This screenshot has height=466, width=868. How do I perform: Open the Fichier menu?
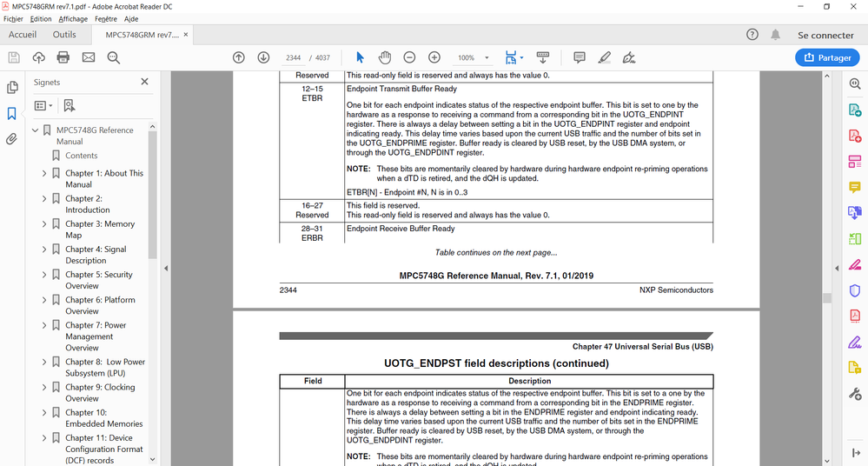[13, 19]
